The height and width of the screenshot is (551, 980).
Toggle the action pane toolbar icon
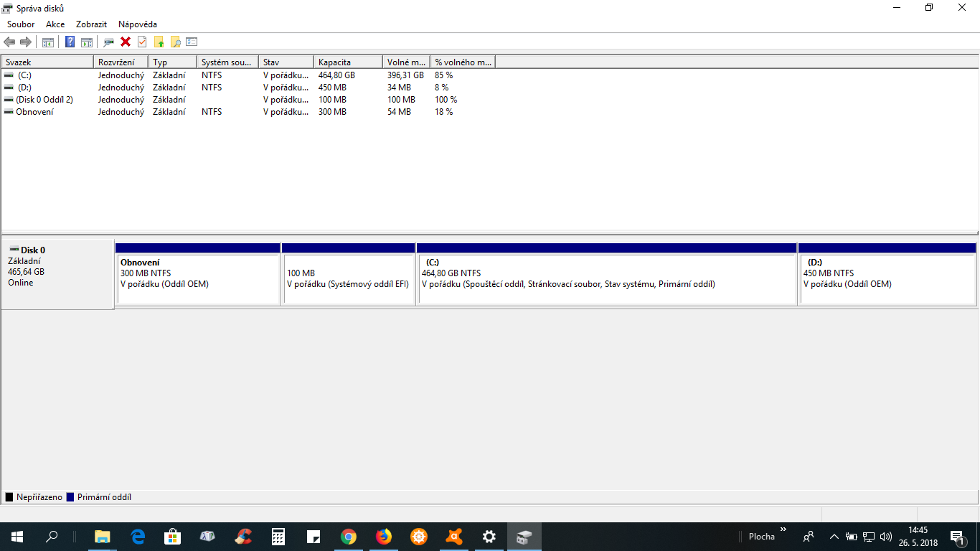(87, 42)
